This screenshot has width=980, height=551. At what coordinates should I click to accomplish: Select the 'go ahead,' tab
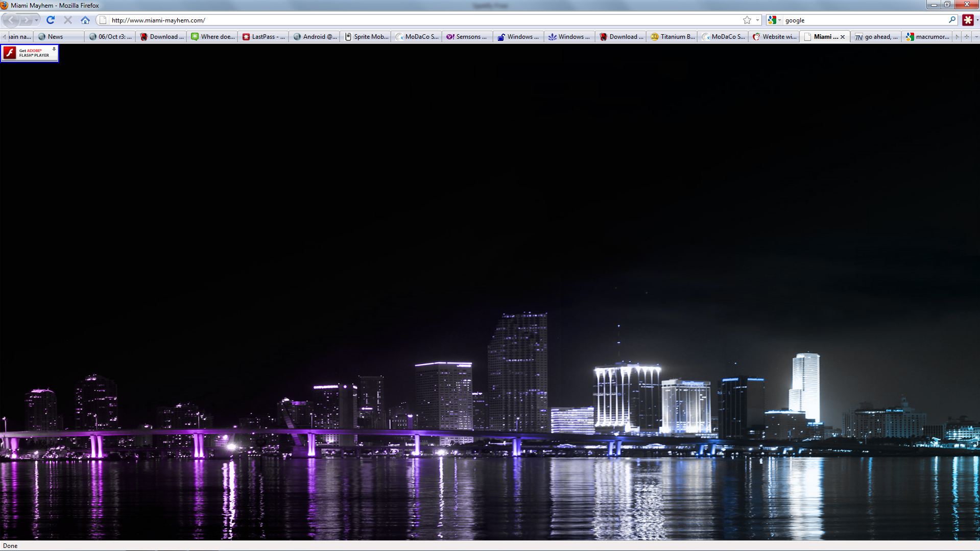click(x=876, y=37)
